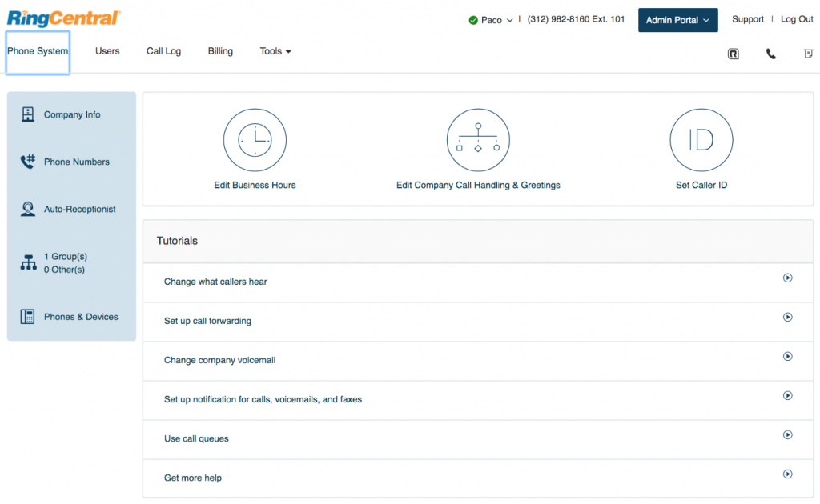Viewport: 820px width, 504px height.
Task: Click the RingCentral R app icon
Action: point(734,54)
